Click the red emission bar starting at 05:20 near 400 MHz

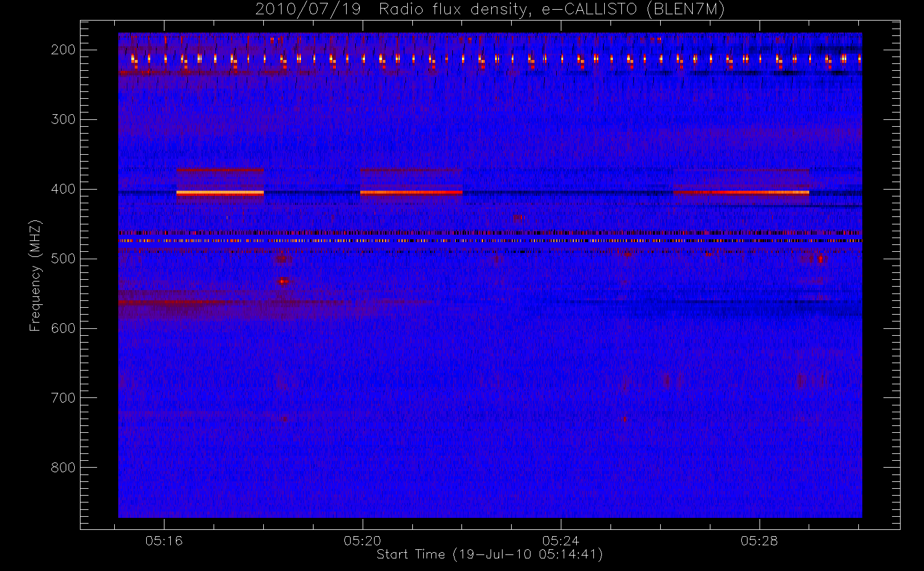click(411, 192)
